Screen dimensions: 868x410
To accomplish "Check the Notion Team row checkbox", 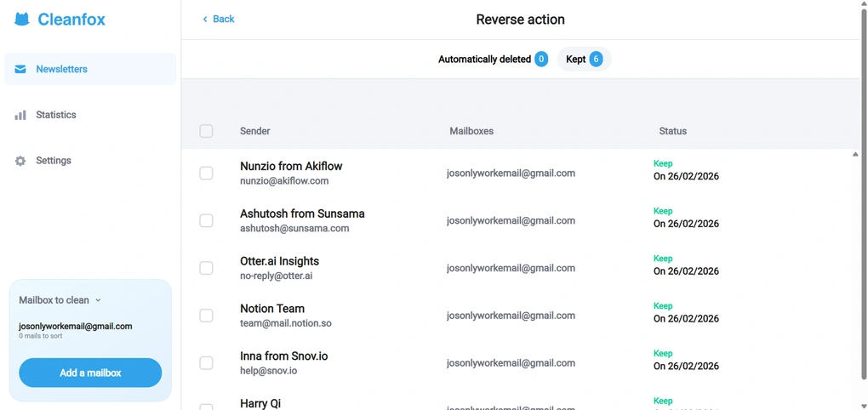I will (x=206, y=316).
